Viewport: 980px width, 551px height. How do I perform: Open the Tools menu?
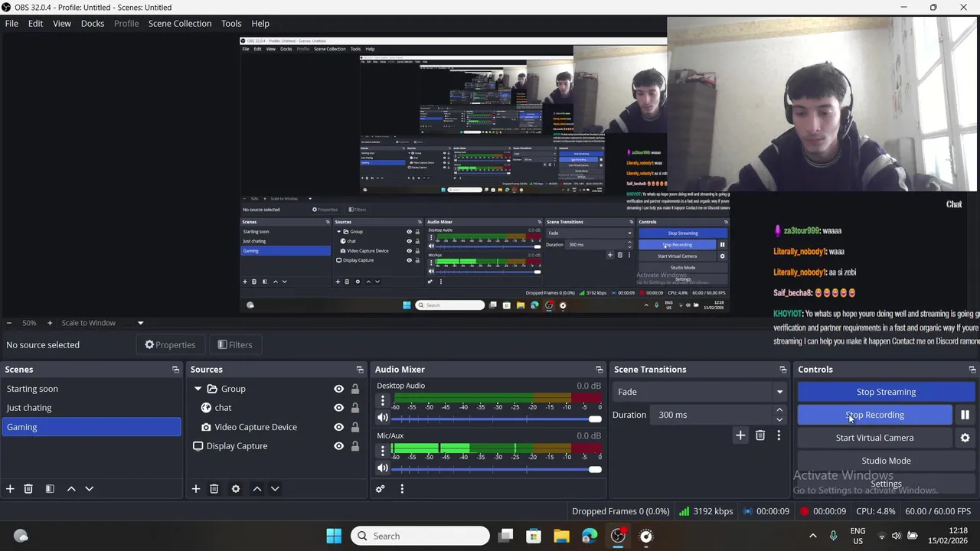231,24
